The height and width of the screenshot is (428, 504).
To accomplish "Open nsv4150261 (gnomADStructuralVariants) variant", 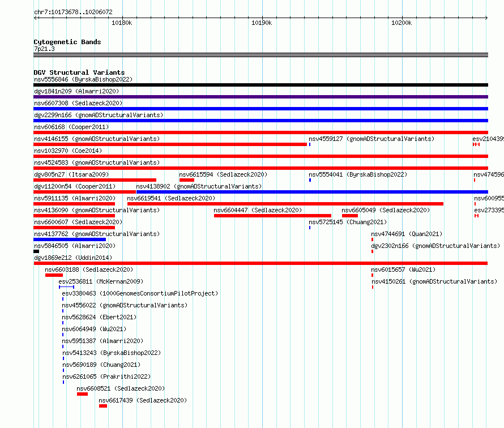I will coord(434,281).
